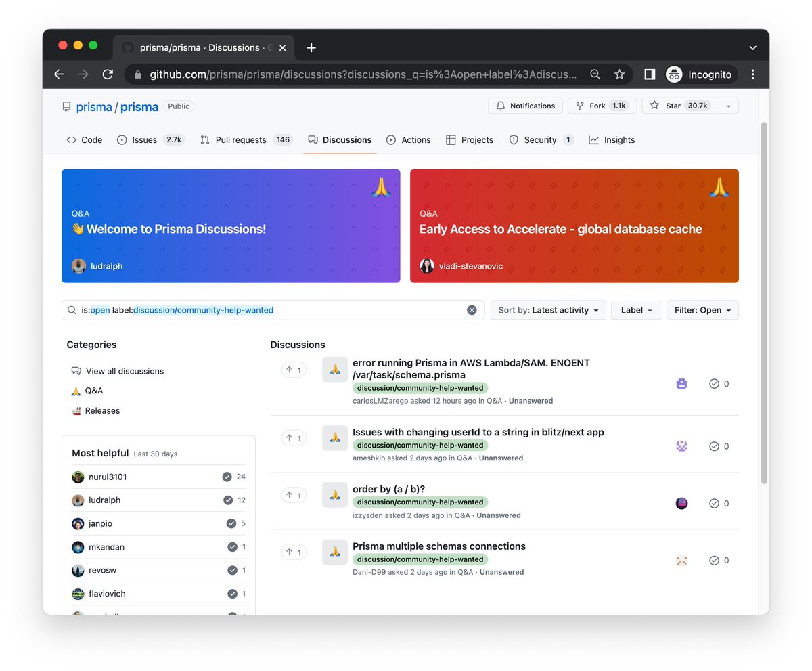Reload the page with refresh icon
The height and width of the screenshot is (671, 812).
point(108,74)
